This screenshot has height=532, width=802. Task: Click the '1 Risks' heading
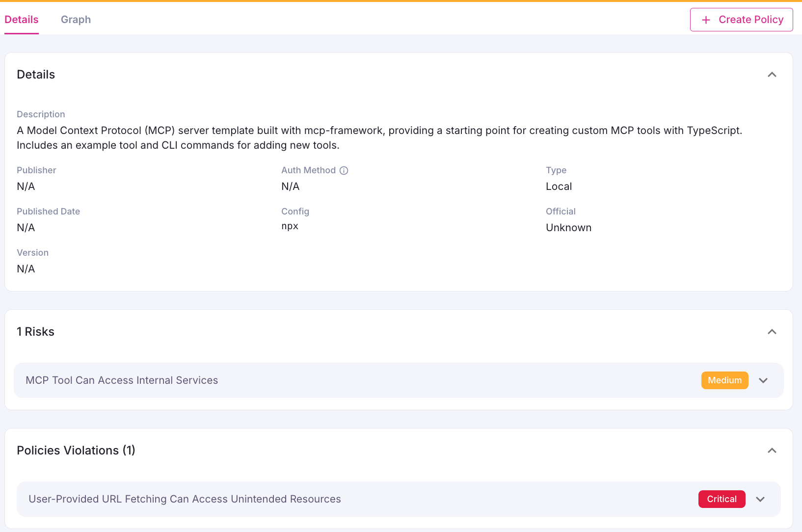pos(35,332)
